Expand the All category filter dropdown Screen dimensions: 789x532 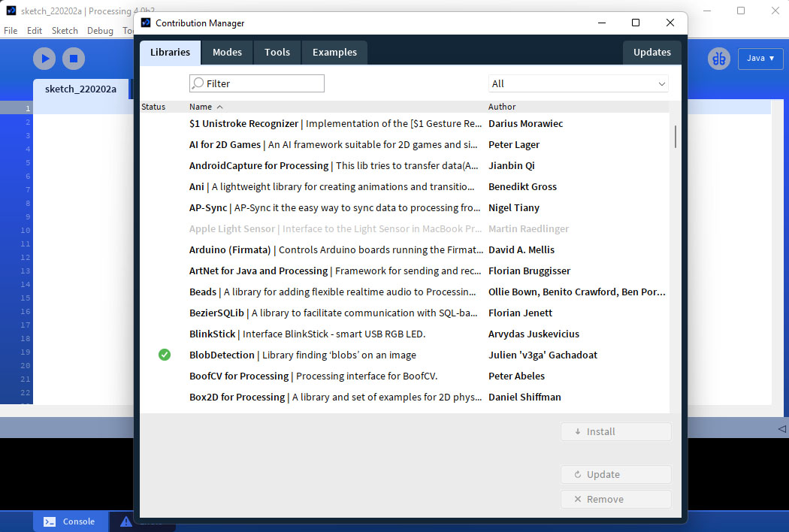[x=578, y=83]
